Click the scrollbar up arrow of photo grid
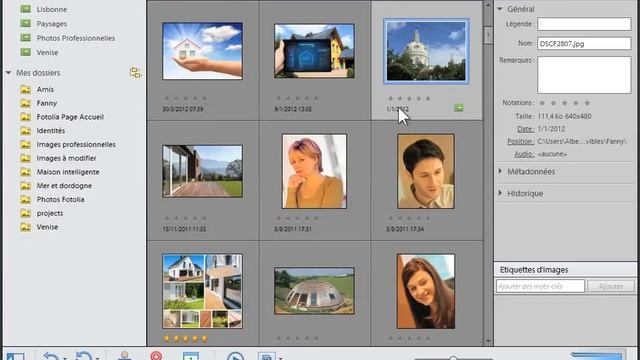Image resolution: width=640 pixels, height=360 pixels. point(488,5)
